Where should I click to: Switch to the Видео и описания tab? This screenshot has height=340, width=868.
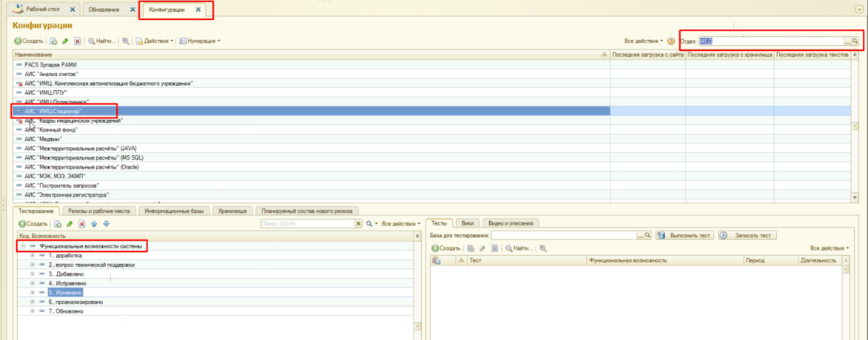[x=511, y=223]
